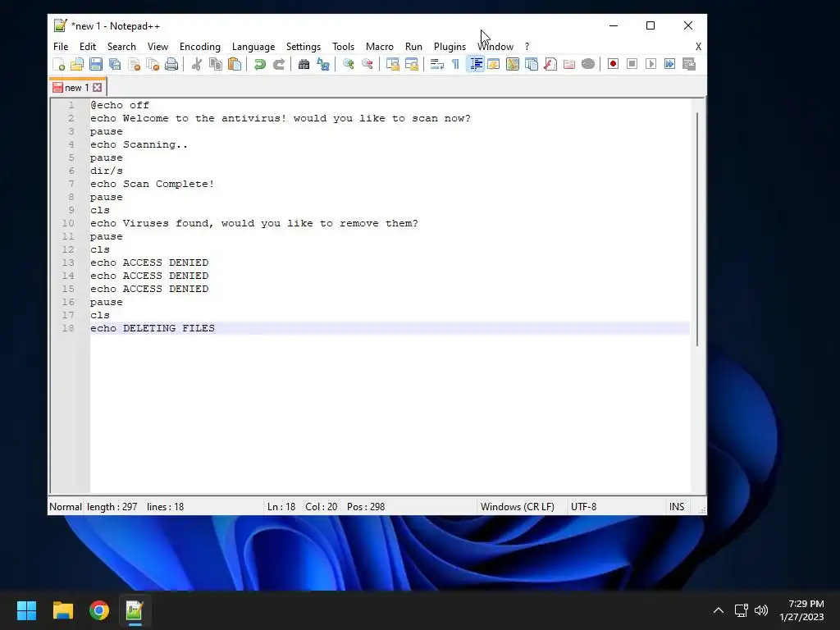Screen dimensions: 840x630
Task: Open Find using the binoculars icon
Action: point(304,64)
